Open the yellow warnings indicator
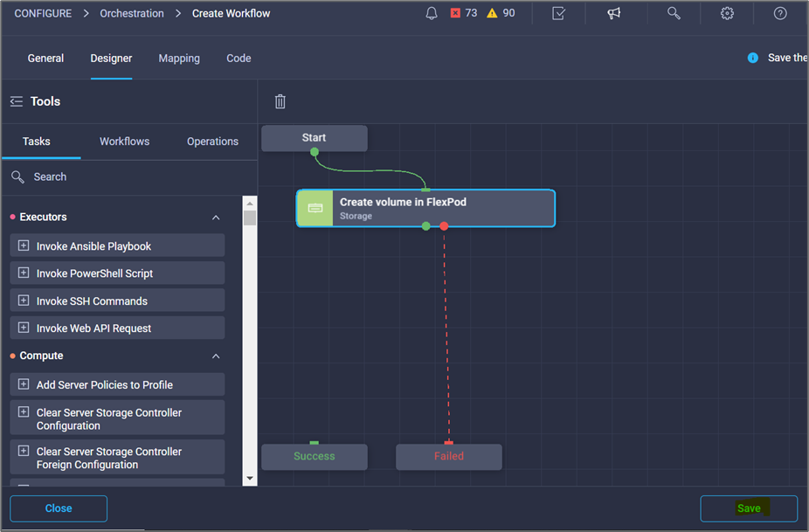This screenshot has width=809, height=532. point(501,13)
